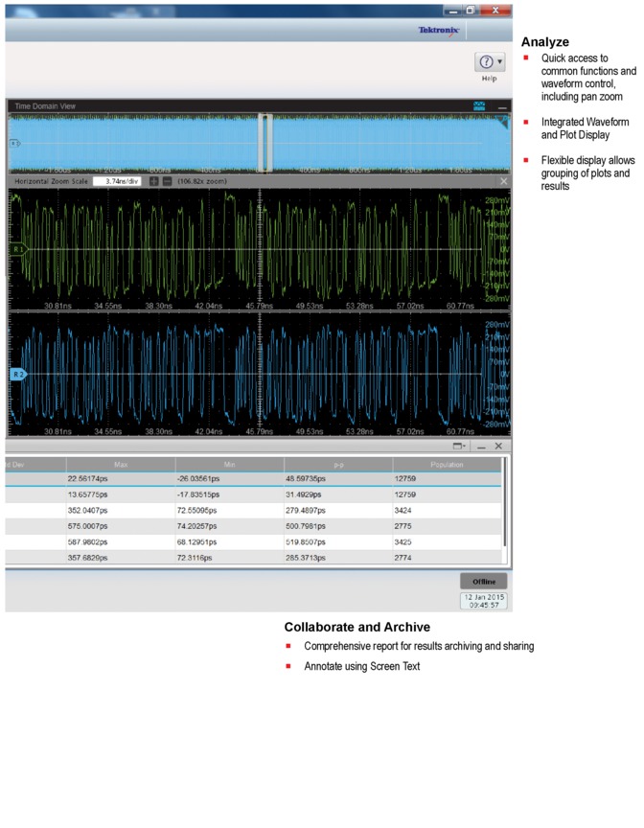This screenshot has height=828, width=644.
Task: Open the results panel display options dropdown
Action: click(x=460, y=447)
